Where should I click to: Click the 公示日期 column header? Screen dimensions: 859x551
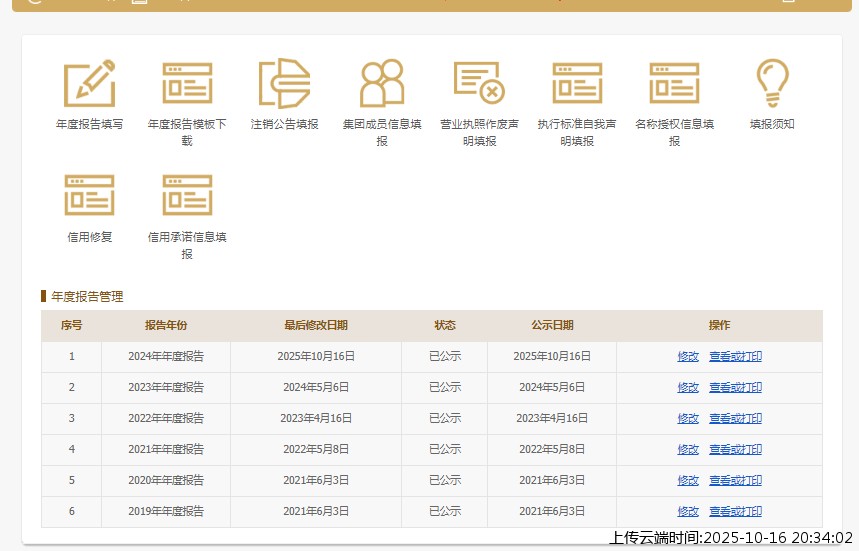(552, 326)
